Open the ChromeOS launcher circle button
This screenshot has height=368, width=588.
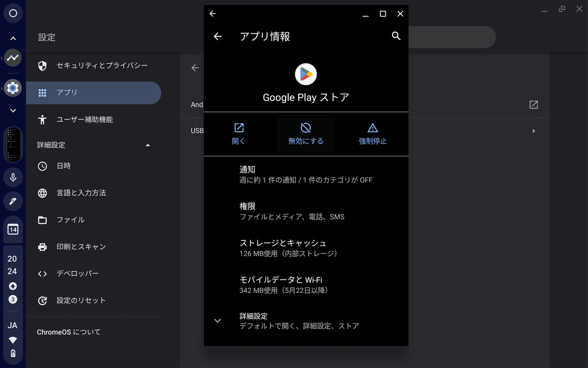13,13
